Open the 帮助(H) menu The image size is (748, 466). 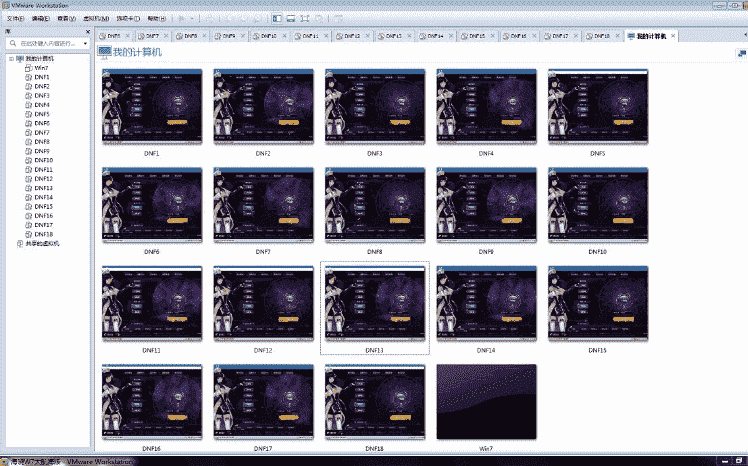156,19
